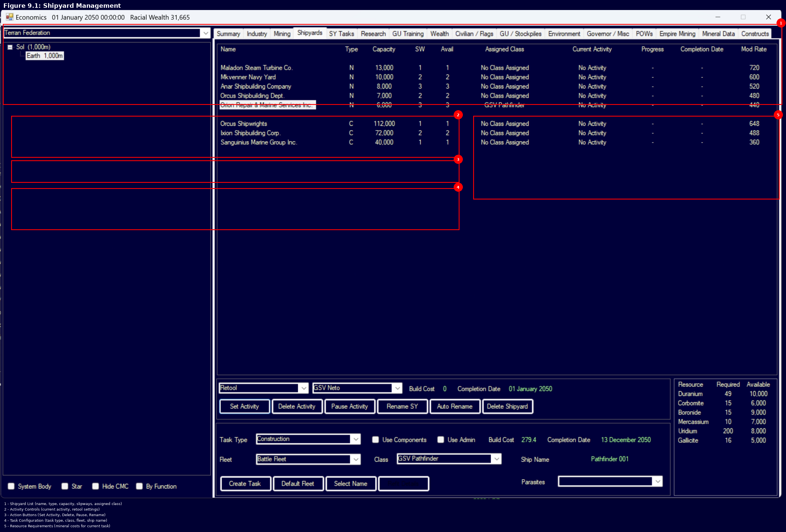
Task: Open the Retool activity type dropdown
Action: coord(304,388)
